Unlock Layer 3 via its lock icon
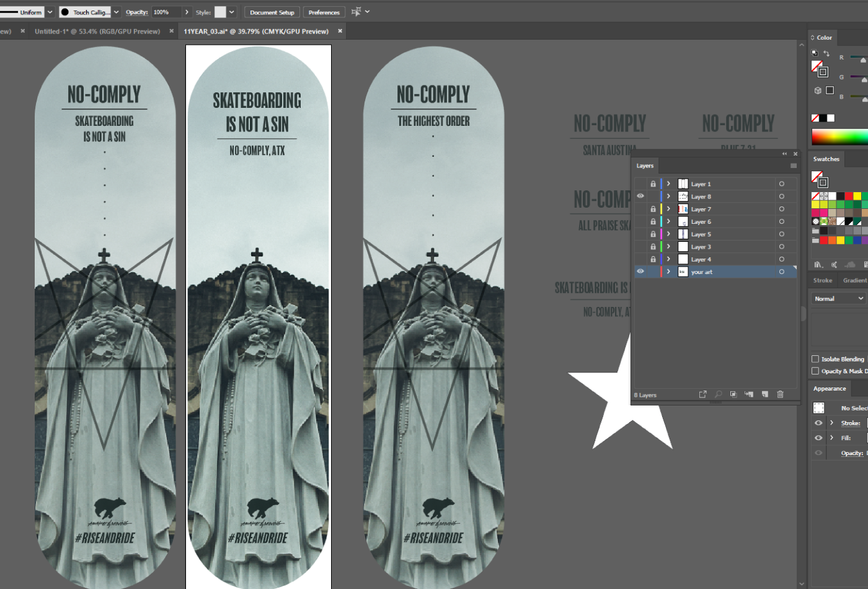This screenshot has width=868, height=589. [x=653, y=246]
